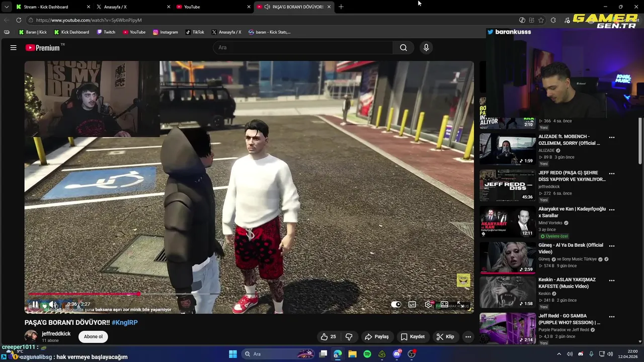Show hidden system tray icons chevron
This screenshot has height=362, width=644.
(558, 354)
